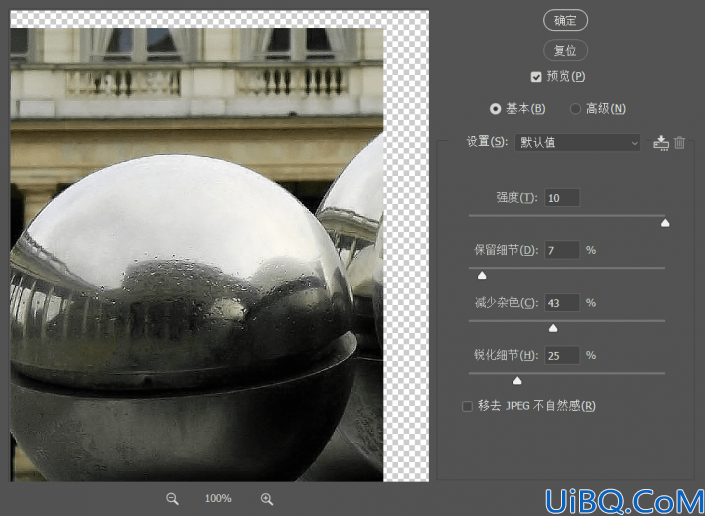
Task: Click the 复位 reset button
Action: pos(565,50)
